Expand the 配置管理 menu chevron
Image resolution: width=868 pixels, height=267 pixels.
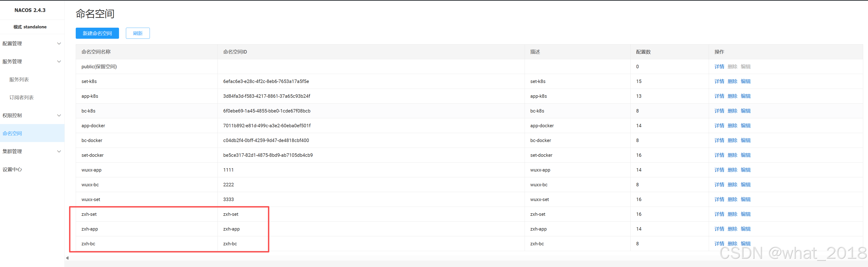pos(59,44)
